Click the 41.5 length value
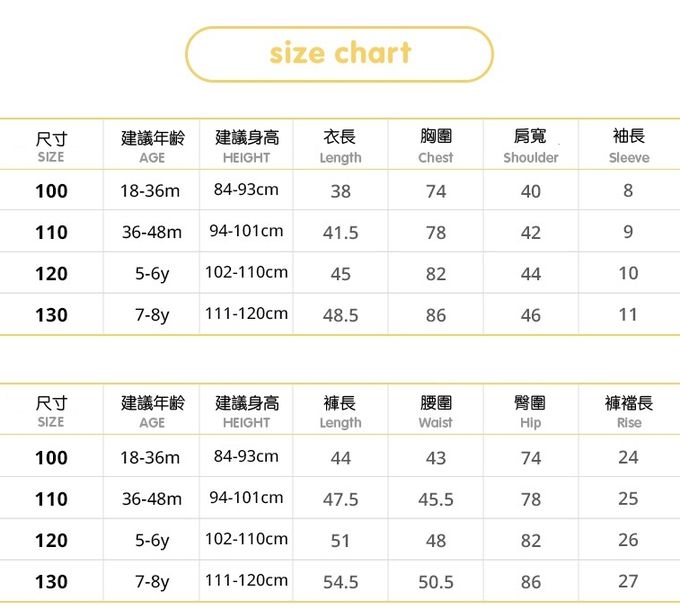 point(340,233)
